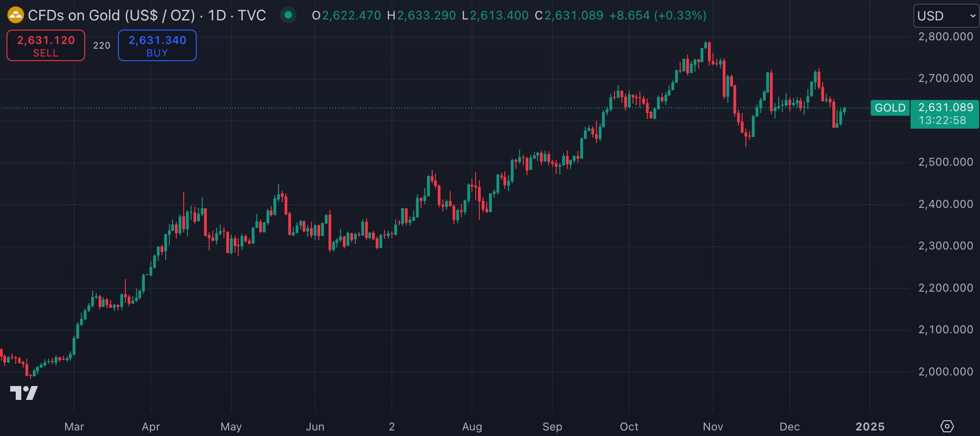The image size is (980, 436).
Task: Click the open value 2,622.470
Action: click(352, 15)
